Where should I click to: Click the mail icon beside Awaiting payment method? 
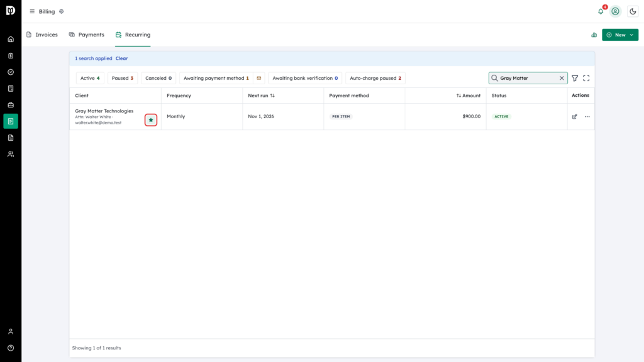[258, 78]
